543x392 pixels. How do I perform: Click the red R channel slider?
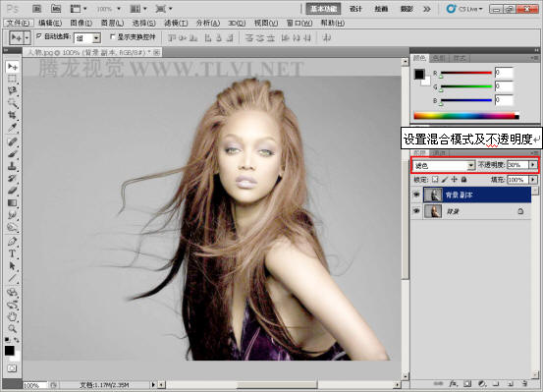click(466, 73)
